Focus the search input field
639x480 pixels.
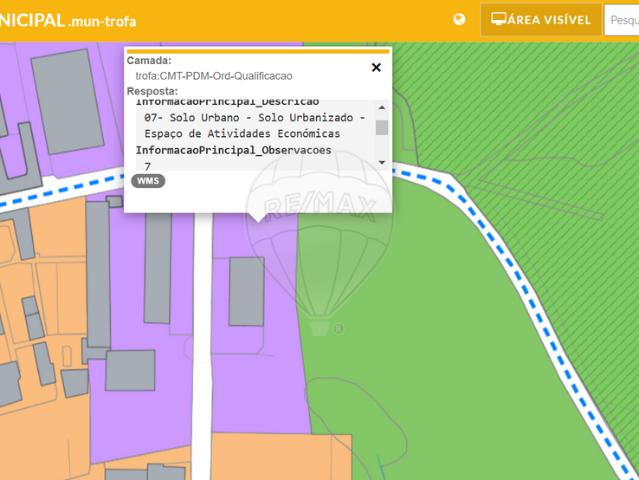[x=622, y=19]
